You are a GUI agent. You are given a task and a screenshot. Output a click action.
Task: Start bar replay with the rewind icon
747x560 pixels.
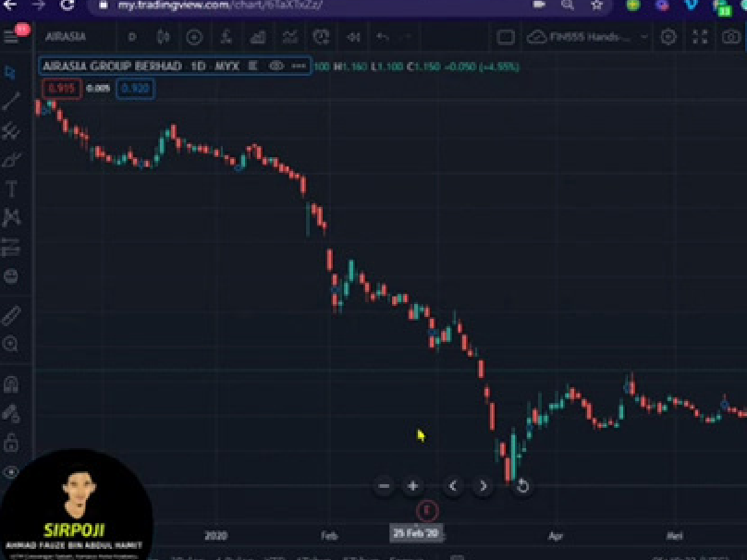click(x=353, y=37)
